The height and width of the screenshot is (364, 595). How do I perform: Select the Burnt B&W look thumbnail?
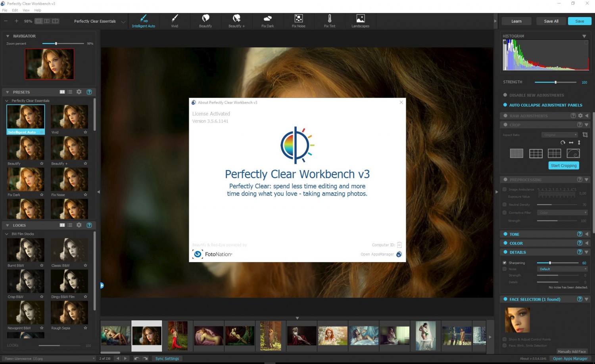[x=26, y=250]
